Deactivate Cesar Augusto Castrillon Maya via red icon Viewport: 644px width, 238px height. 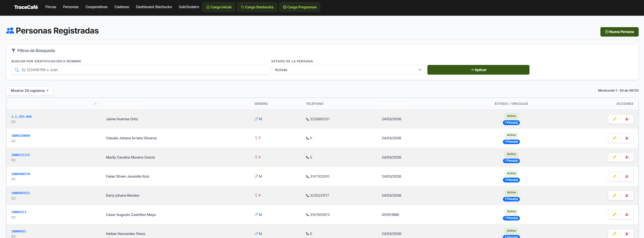click(x=627, y=215)
